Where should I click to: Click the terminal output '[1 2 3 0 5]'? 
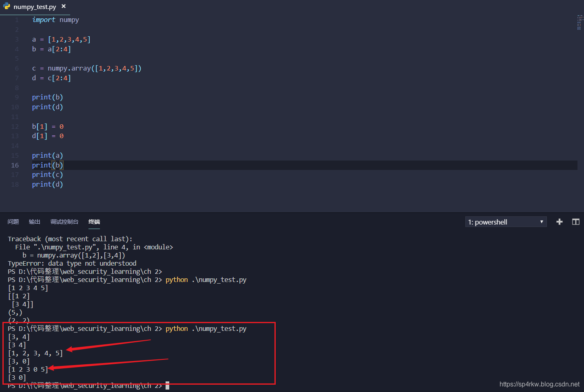click(x=28, y=370)
